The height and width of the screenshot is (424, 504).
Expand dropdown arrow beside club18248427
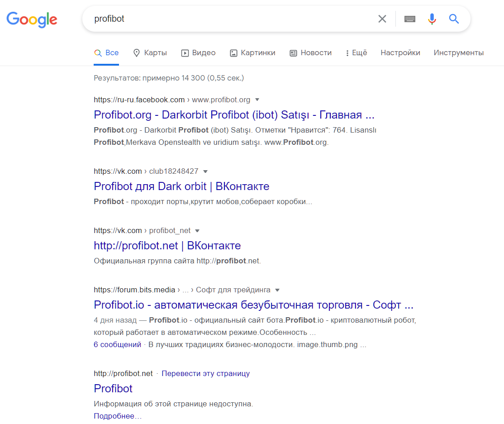[x=205, y=172]
